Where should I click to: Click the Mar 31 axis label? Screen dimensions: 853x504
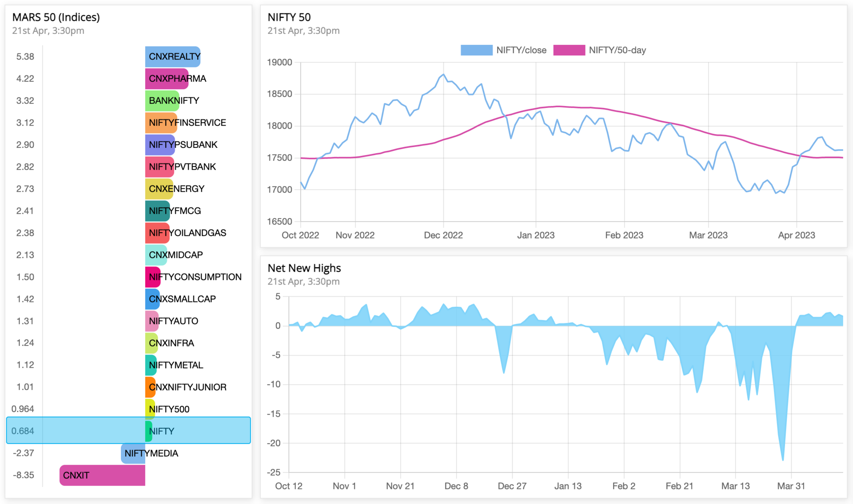coord(791,486)
